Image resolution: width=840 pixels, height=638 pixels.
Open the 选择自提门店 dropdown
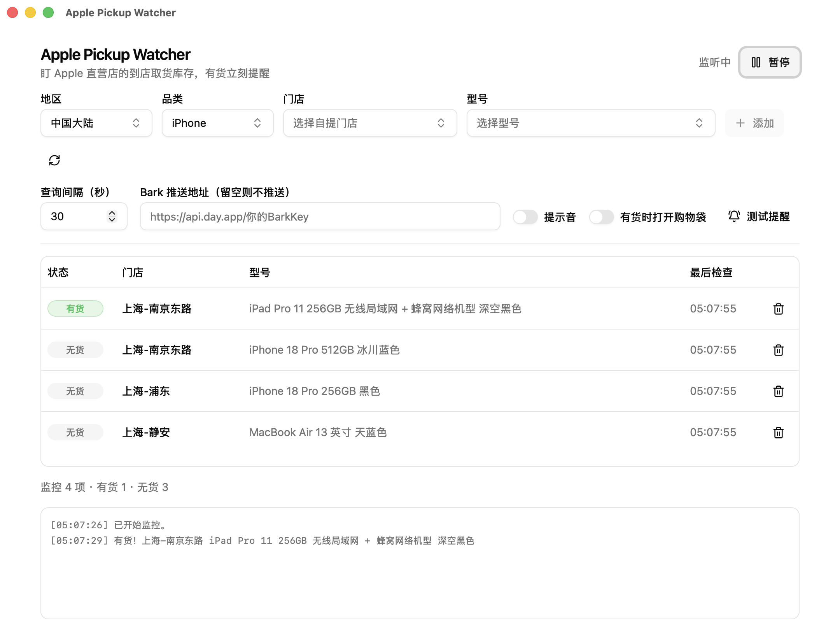click(370, 123)
